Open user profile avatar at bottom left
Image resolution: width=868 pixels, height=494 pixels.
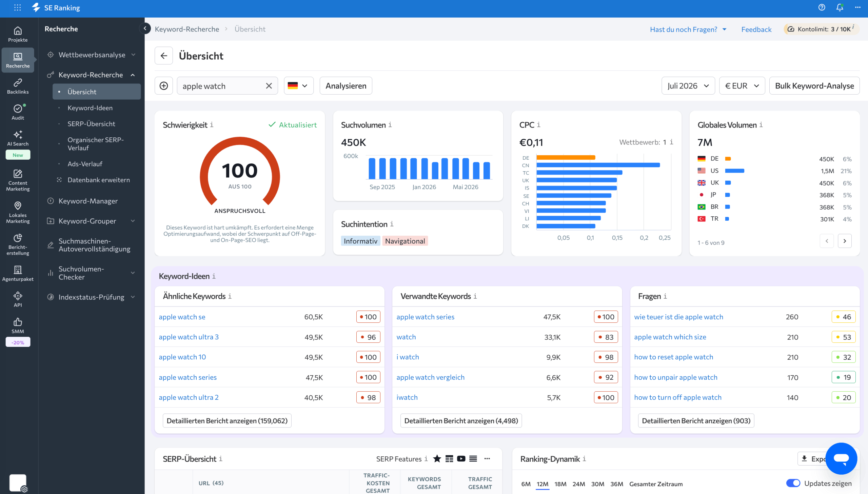pyautogui.click(x=18, y=482)
